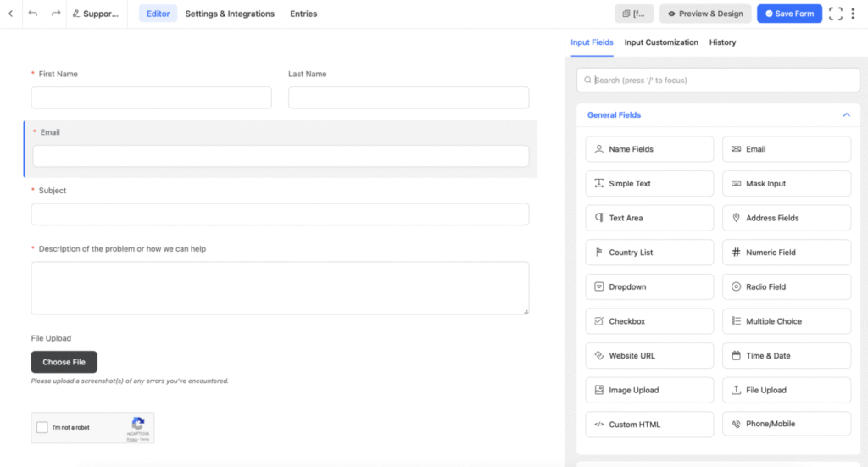This screenshot has height=467, width=868.
Task: Add a Dropdown field
Action: pos(649,286)
